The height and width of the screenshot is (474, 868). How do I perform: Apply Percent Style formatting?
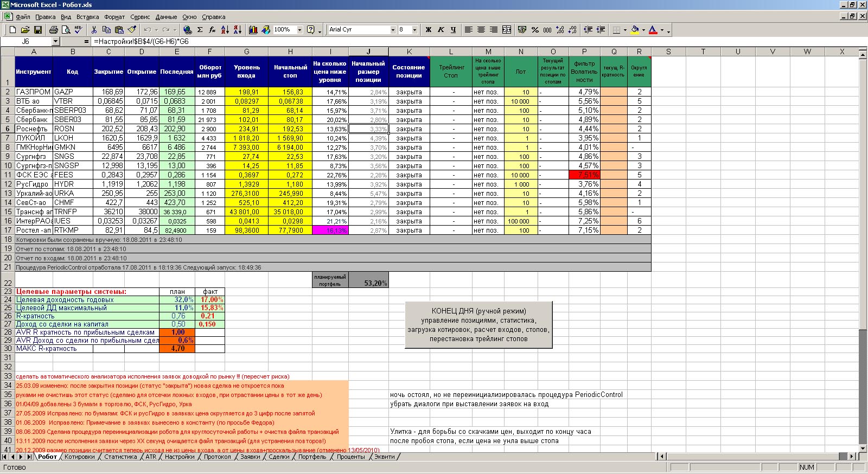pos(535,30)
